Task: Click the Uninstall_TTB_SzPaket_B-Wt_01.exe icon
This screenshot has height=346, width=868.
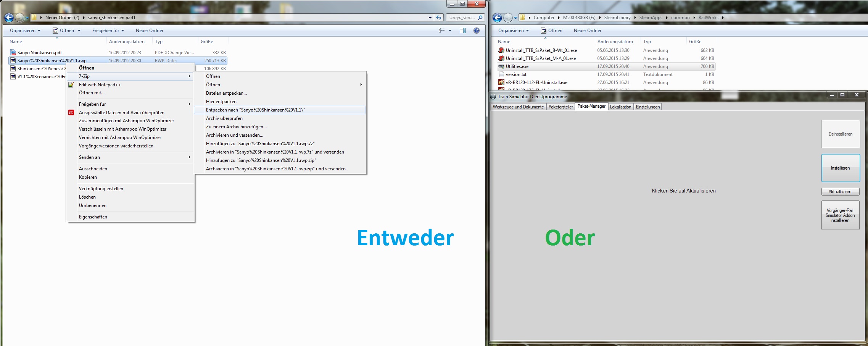Action: 501,50
